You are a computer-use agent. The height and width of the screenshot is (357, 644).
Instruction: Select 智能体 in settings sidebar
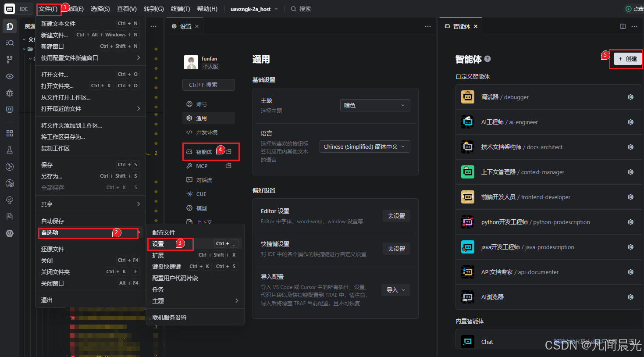click(x=209, y=152)
